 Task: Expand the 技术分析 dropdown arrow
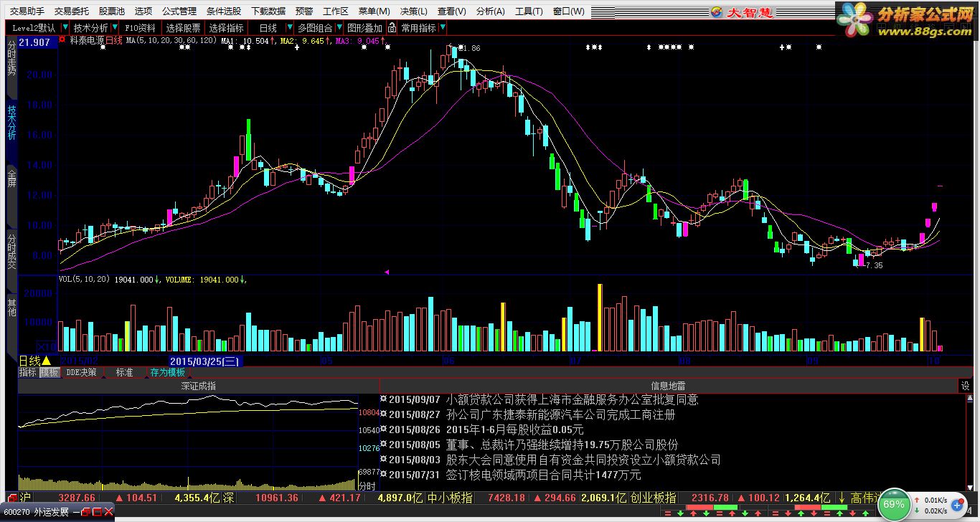tap(115, 28)
